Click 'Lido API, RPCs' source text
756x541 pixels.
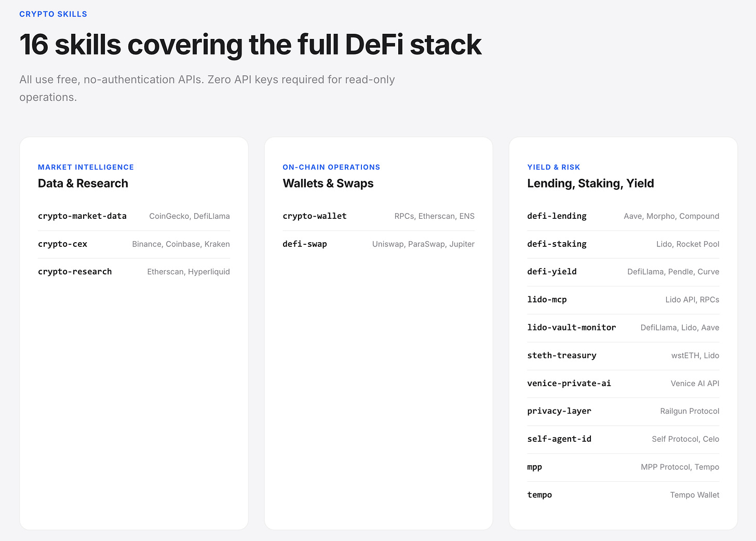(x=692, y=300)
